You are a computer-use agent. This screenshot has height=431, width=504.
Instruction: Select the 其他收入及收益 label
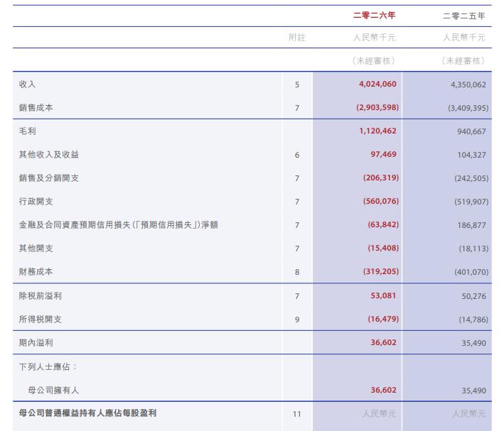tap(48, 155)
